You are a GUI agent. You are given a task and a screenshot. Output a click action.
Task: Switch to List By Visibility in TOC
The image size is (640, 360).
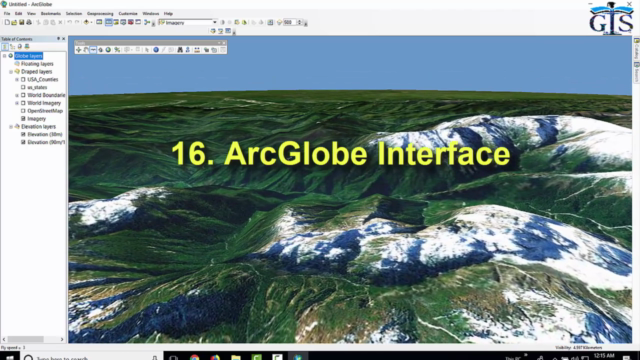click(x=20, y=47)
